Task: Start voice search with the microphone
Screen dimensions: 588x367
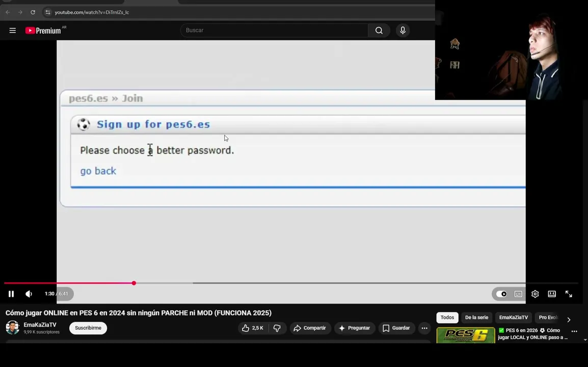Action: pos(403,31)
